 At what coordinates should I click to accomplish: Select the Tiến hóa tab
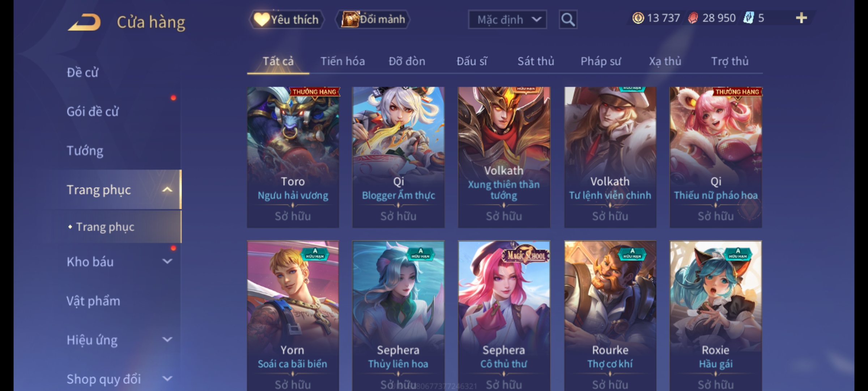pos(342,61)
